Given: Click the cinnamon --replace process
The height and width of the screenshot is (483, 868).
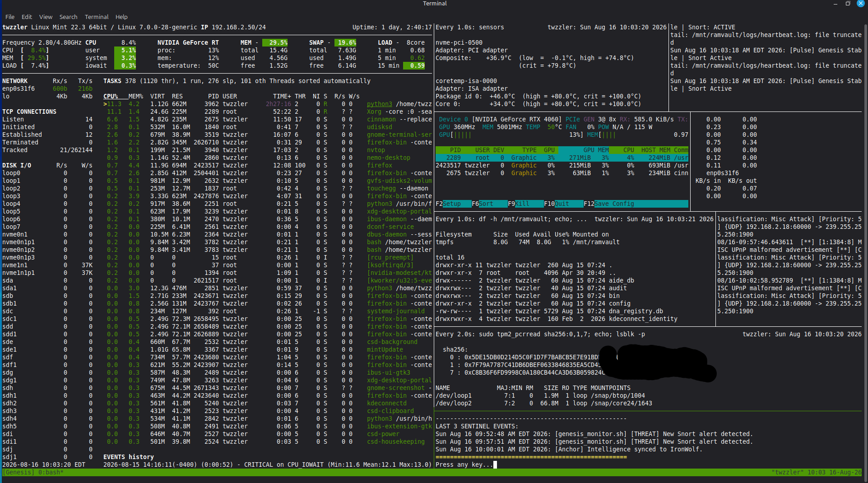Looking at the screenshot, I should pyautogui.click(x=399, y=119).
